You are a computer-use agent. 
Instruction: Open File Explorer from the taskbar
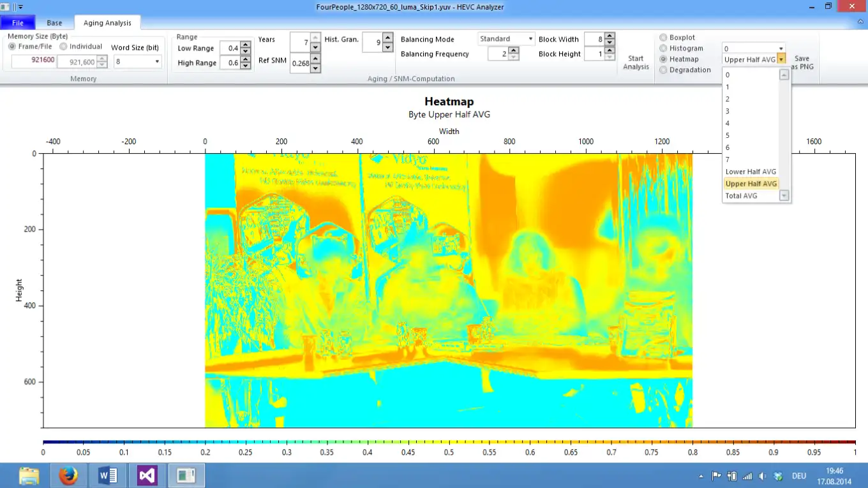29,476
